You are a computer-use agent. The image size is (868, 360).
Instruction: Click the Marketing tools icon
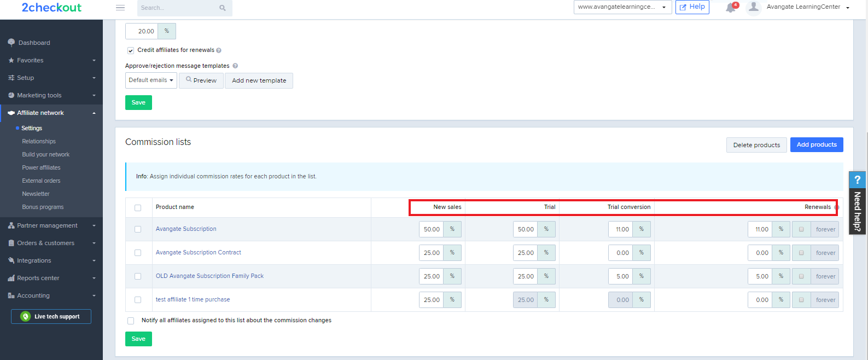(x=11, y=95)
